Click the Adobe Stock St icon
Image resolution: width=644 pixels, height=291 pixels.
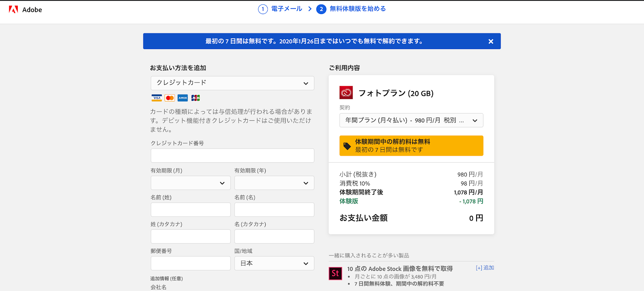[x=335, y=273]
